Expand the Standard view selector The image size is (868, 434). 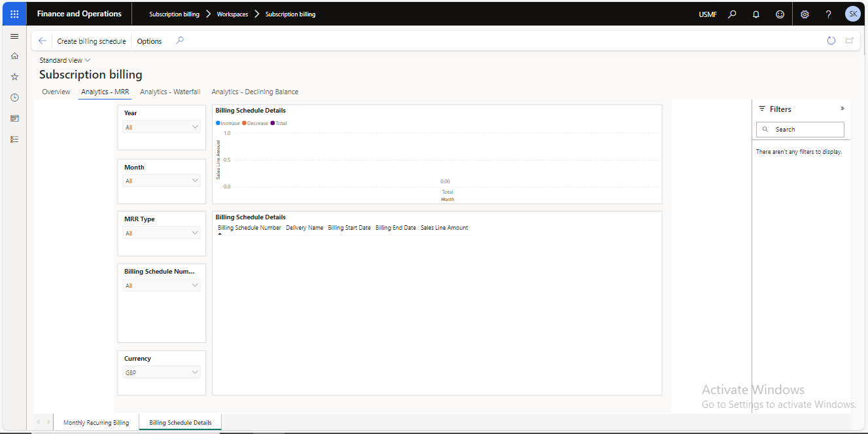tap(65, 60)
